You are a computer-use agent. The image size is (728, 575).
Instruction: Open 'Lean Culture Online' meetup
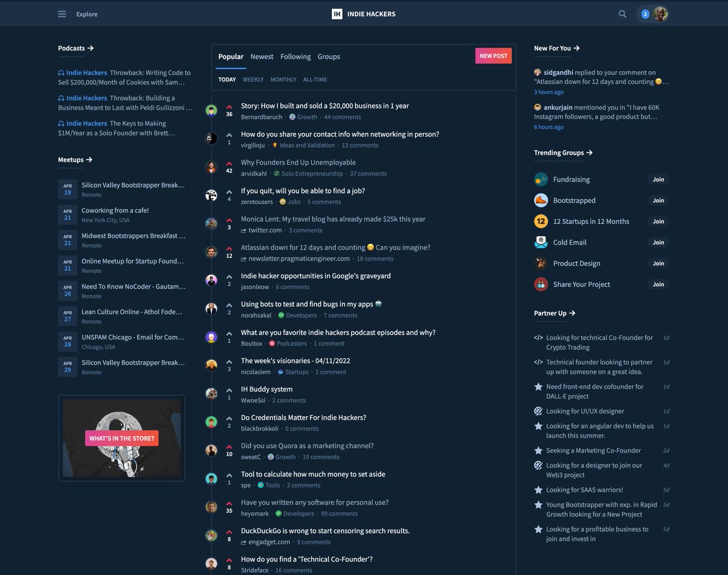coord(132,311)
